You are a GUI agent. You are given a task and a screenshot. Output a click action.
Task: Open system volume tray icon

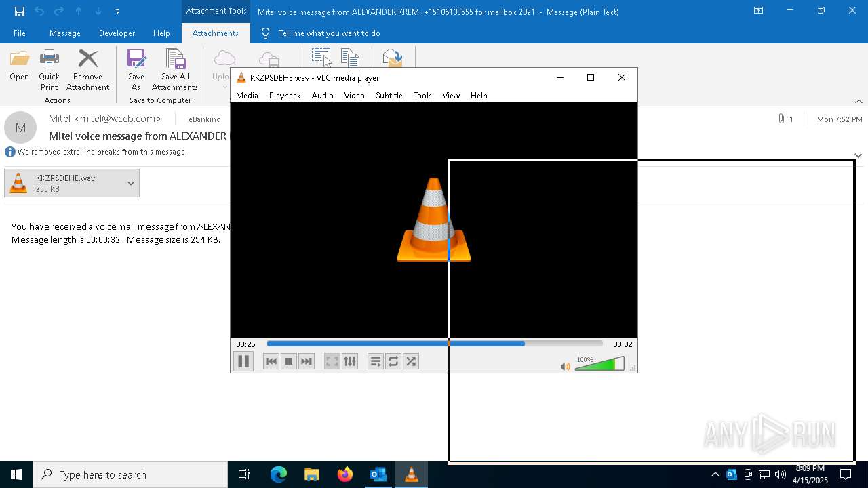781,474
